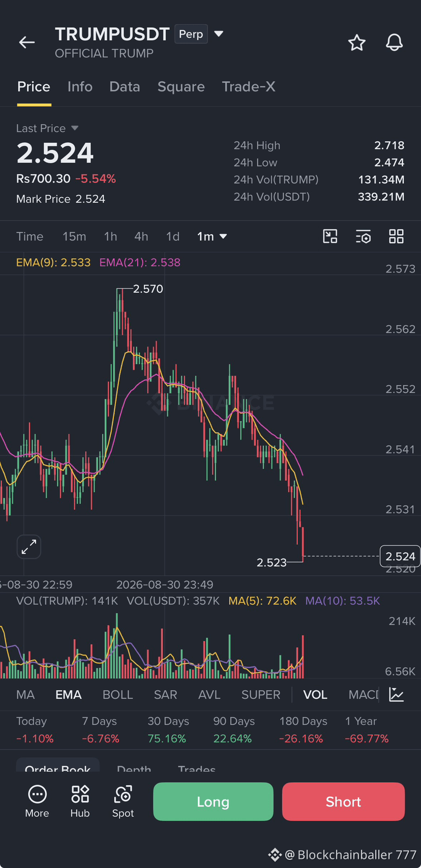
Task: Enable the SAR indicator
Action: pos(166,695)
